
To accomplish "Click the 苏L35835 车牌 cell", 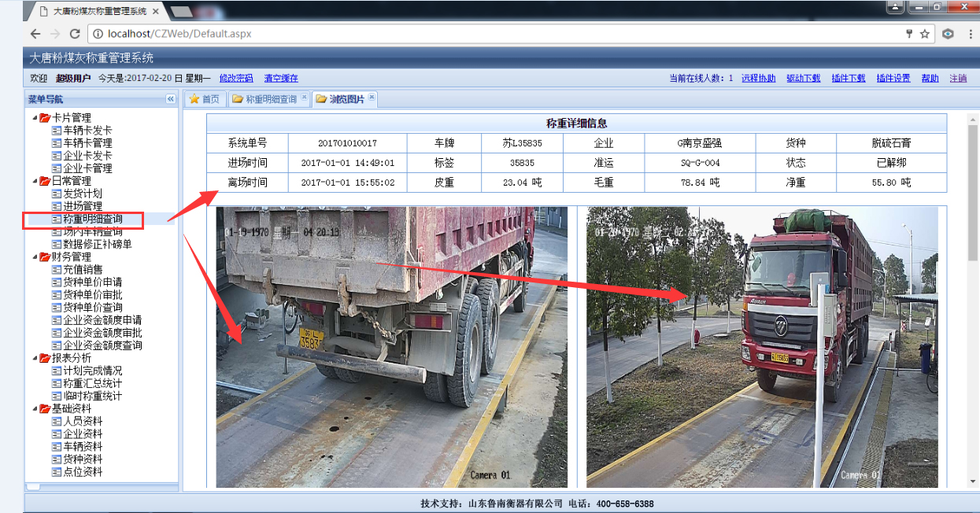I will pyautogui.click(x=522, y=143).
